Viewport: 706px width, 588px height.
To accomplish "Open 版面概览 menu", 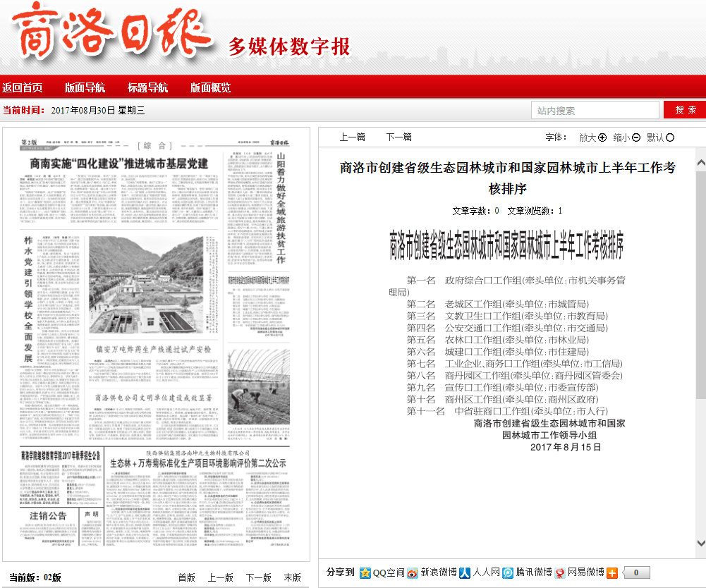I will click(211, 87).
